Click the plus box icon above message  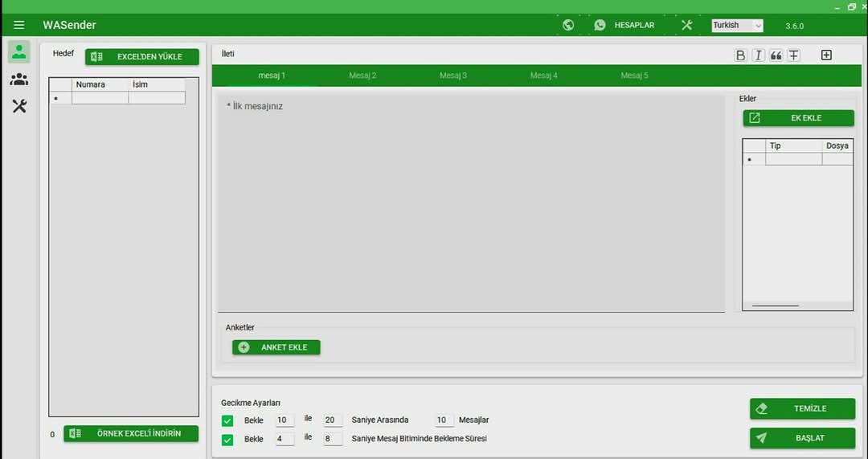coord(826,55)
